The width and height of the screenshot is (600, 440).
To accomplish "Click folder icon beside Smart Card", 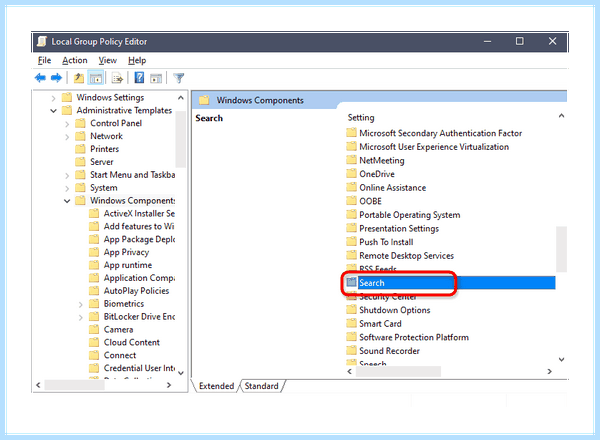I will pos(351,323).
